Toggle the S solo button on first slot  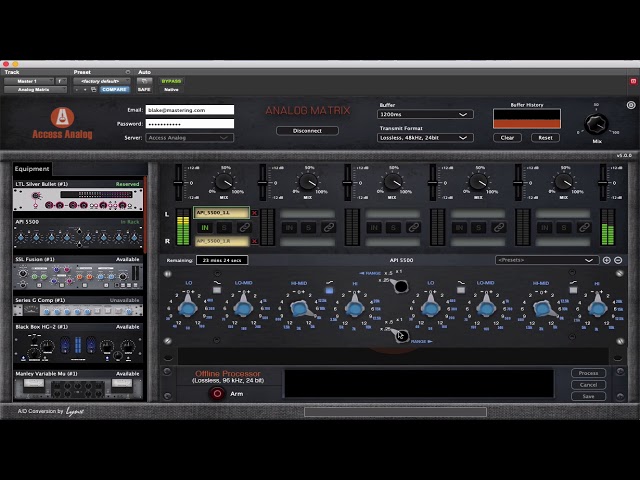(x=224, y=227)
